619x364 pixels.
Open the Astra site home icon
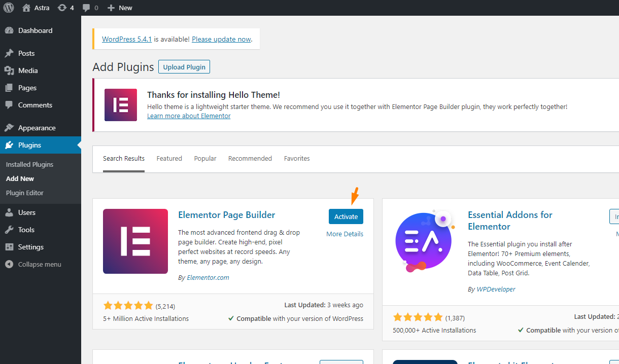26,8
